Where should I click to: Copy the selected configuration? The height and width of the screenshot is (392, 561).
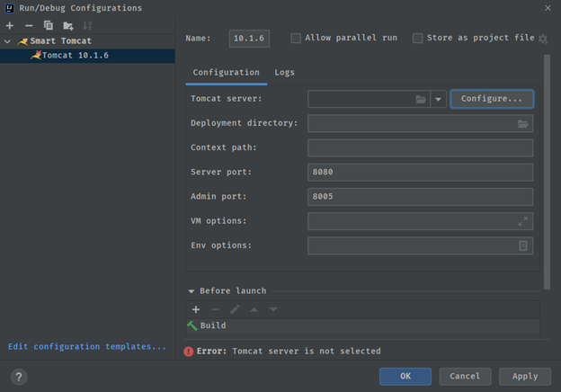(49, 26)
